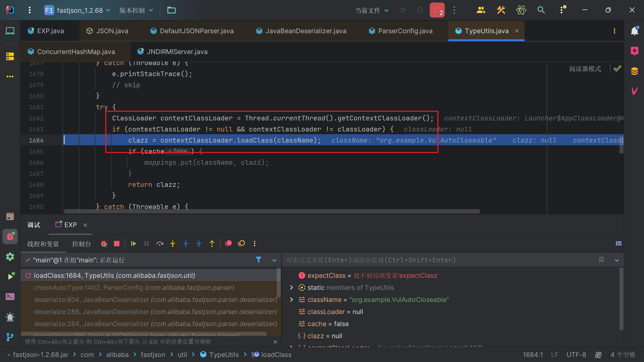Click loadClass breadcrumb item
The height and width of the screenshot is (362, 644).
(x=272, y=355)
